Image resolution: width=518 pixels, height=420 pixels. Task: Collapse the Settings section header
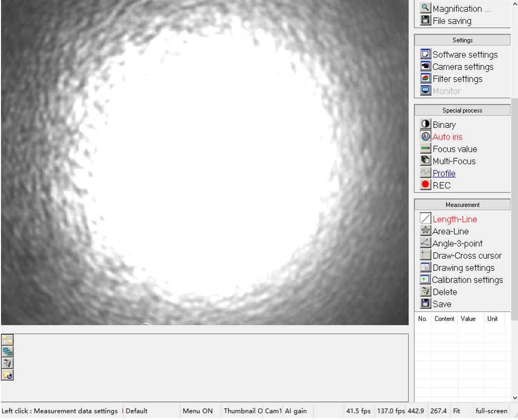pos(462,40)
